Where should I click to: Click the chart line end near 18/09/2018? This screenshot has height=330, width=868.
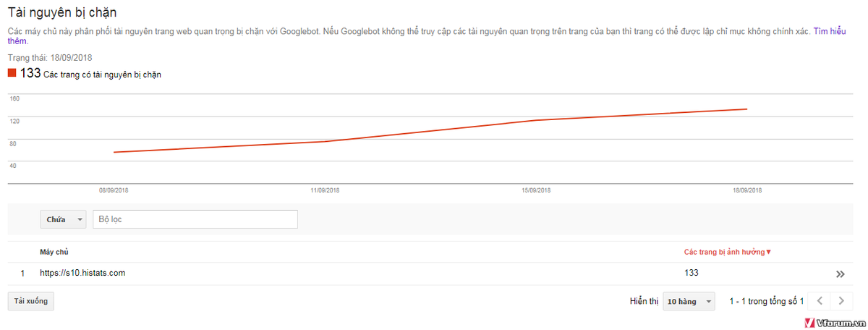[746, 109]
